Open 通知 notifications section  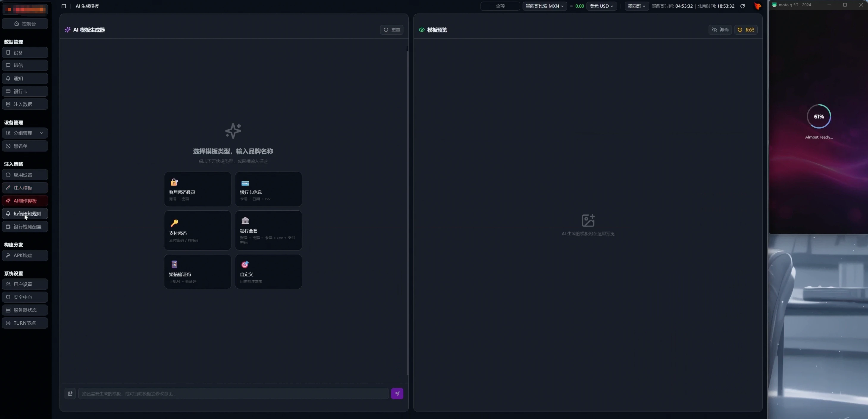tap(25, 78)
